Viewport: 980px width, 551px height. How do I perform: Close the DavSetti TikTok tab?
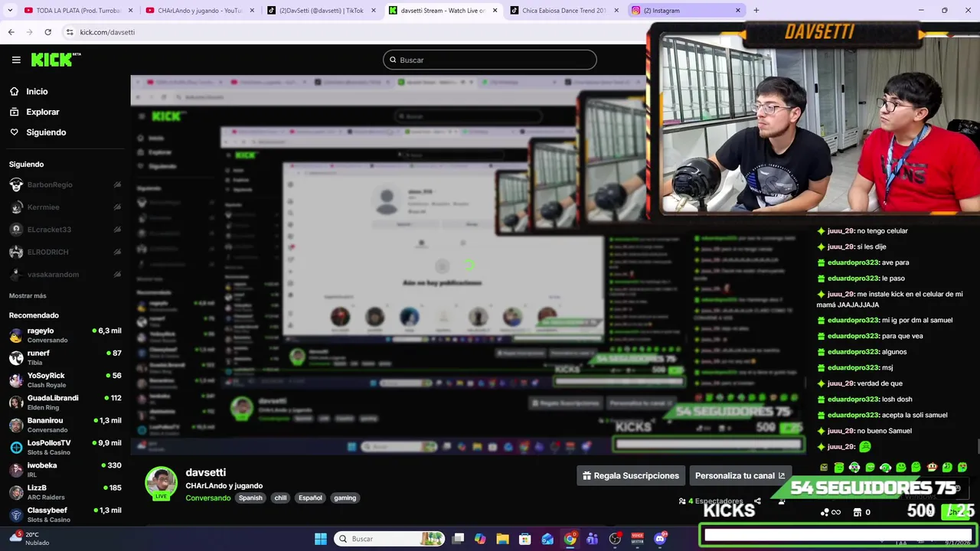374,11
